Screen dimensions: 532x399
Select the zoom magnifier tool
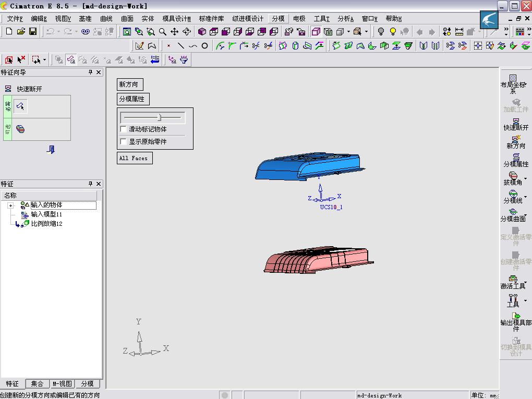pos(163,31)
